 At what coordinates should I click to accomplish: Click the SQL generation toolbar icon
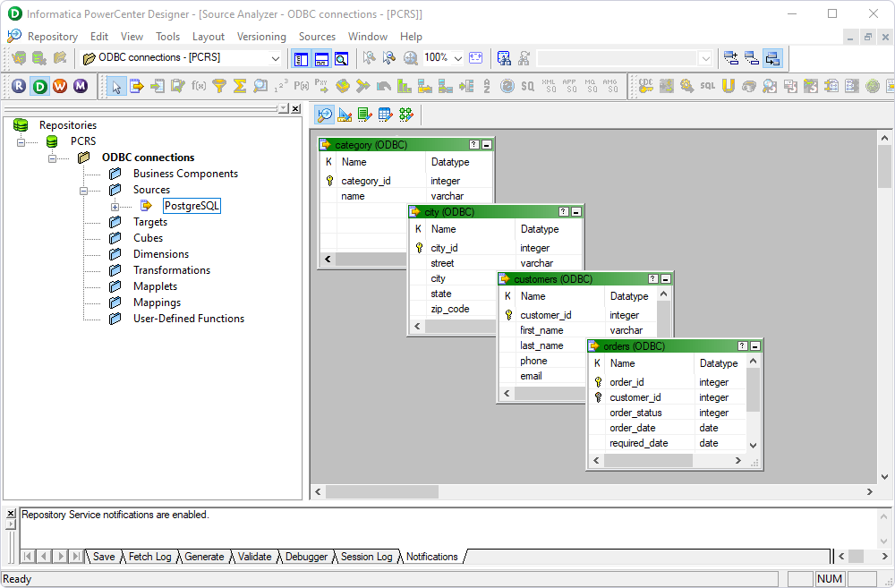click(707, 86)
